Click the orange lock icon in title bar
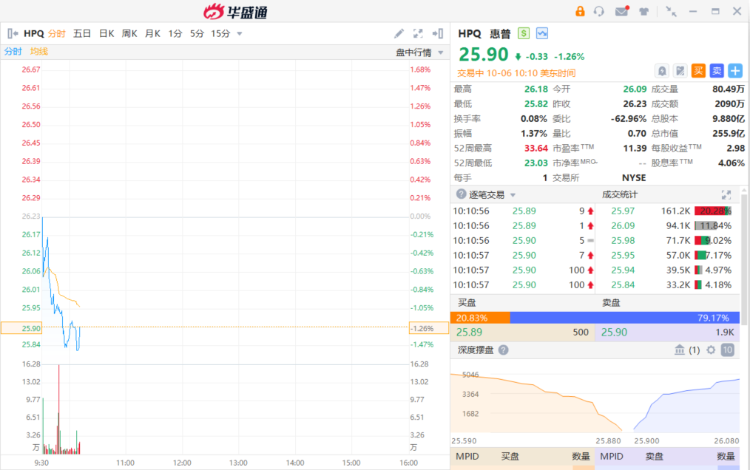 click(x=579, y=11)
